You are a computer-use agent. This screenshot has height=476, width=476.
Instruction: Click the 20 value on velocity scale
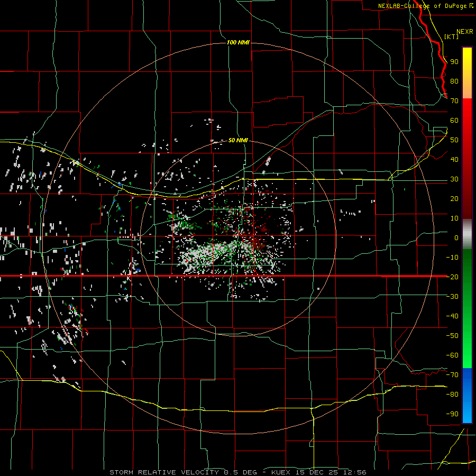coord(454,198)
